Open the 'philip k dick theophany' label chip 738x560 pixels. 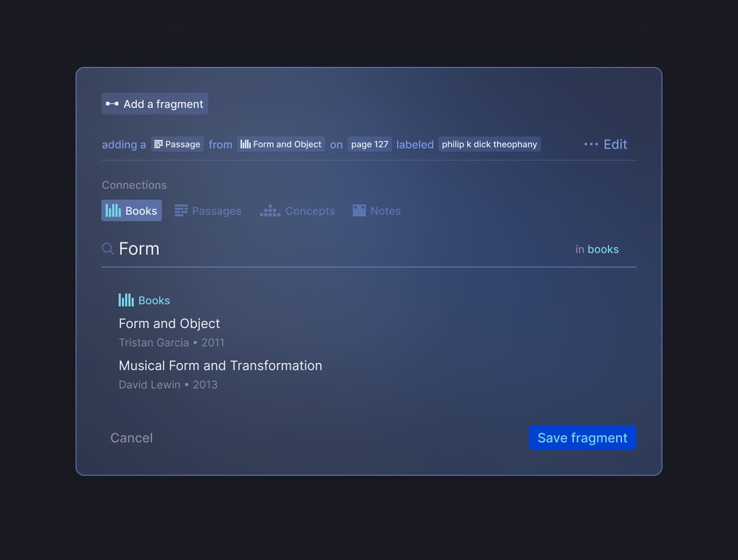(x=489, y=144)
